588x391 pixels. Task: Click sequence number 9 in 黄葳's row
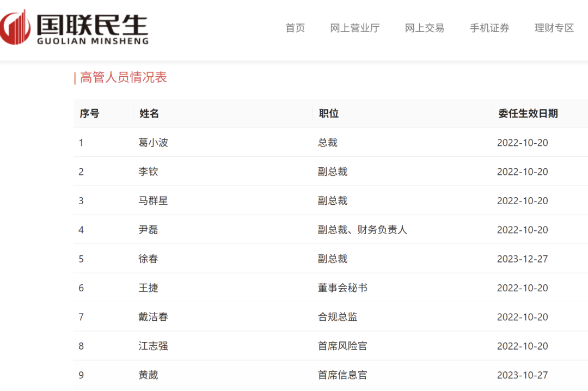coord(81,376)
